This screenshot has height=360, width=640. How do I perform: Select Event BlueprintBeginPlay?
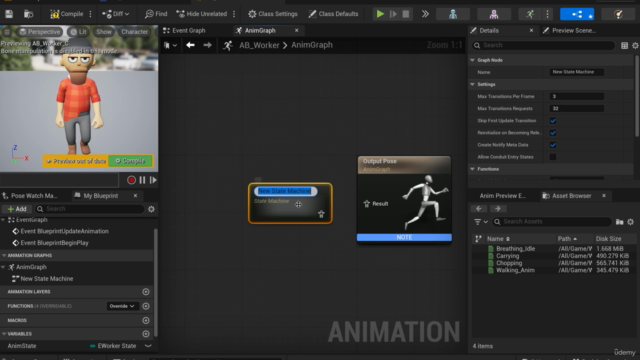click(x=54, y=243)
